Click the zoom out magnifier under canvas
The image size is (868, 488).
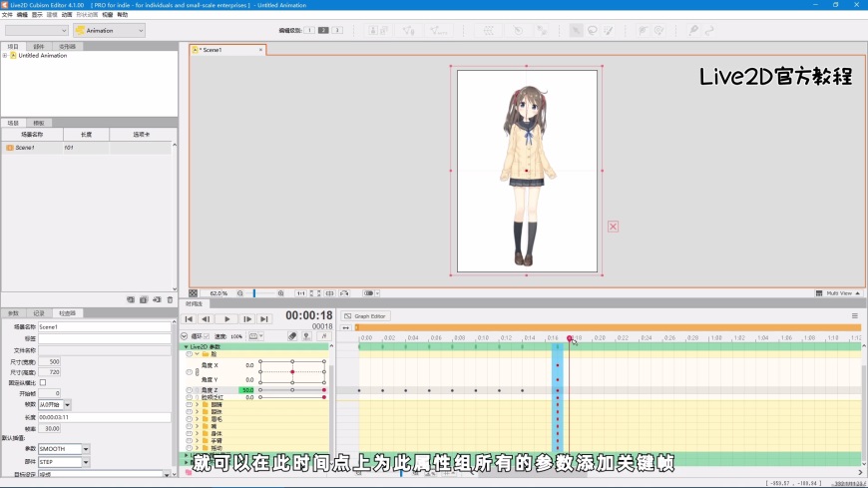pos(240,293)
